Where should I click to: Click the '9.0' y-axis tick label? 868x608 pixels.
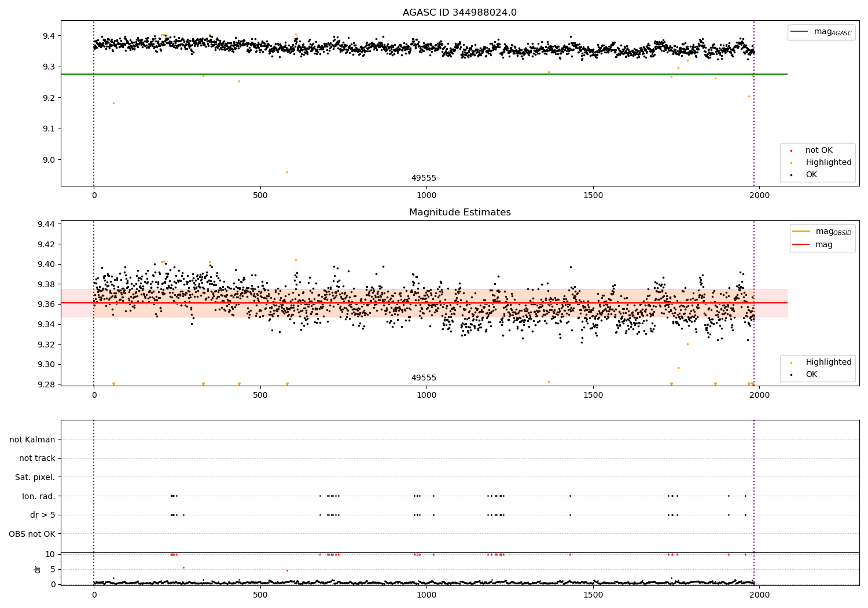(x=49, y=160)
